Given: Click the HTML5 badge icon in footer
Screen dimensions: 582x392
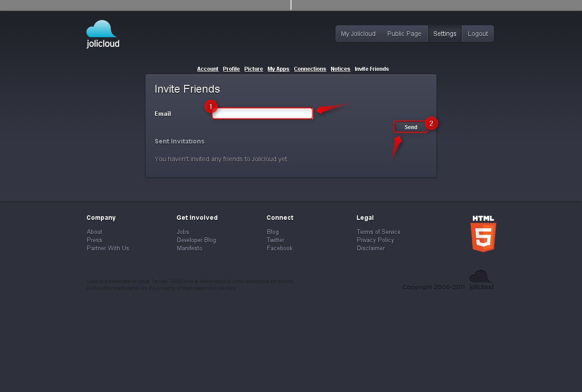Looking at the screenshot, I should [483, 234].
